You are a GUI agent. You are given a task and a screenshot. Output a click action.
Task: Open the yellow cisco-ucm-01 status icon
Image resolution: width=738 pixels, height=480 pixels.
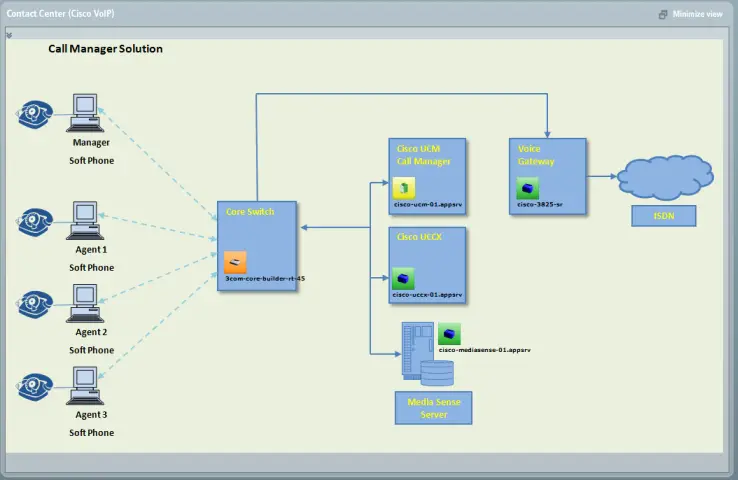coord(404,188)
